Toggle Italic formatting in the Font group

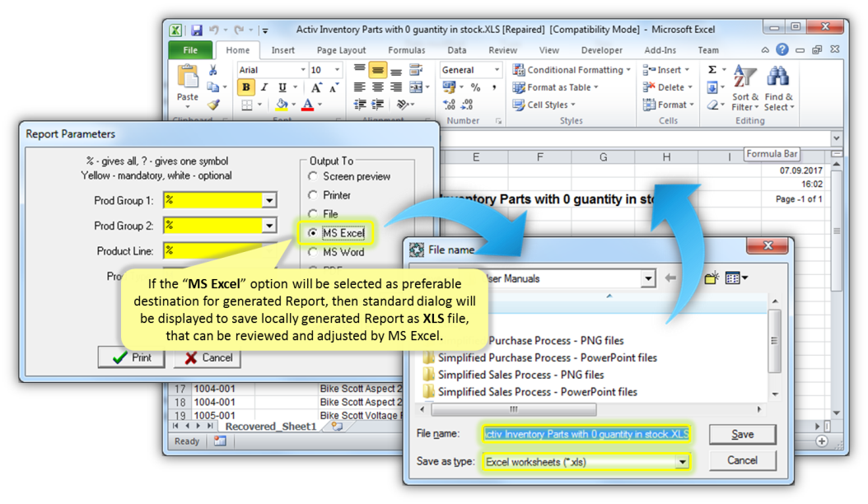click(x=264, y=87)
